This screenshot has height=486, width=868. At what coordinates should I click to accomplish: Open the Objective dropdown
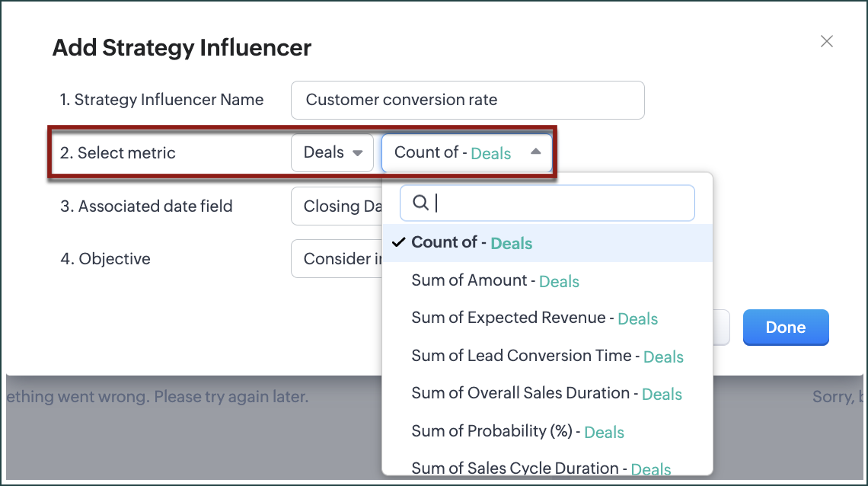tap(336, 259)
